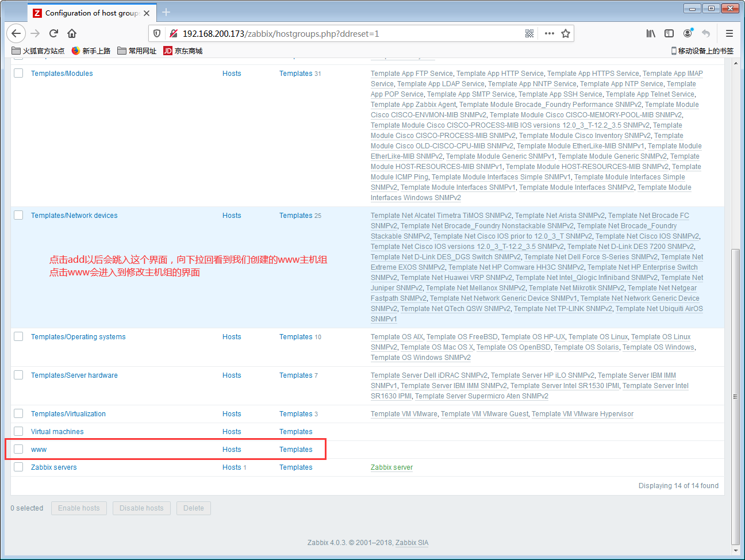The width and height of the screenshot is (745, 560).
Task: Open Template OS Solaris link
Action: tap(586, 347)
